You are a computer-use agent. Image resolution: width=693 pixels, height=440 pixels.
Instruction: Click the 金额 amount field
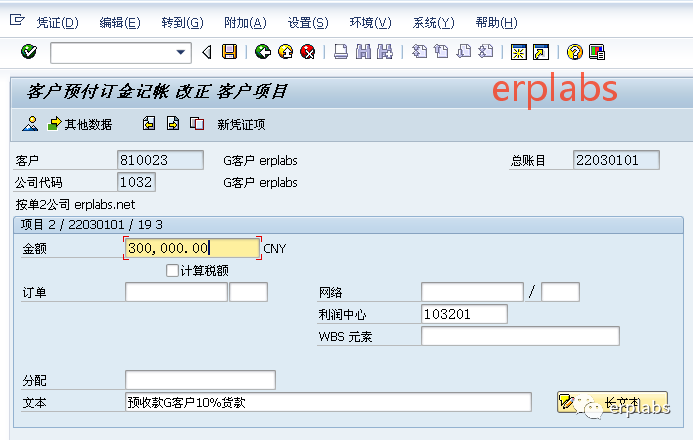pyautogui.click(x=192, y=248)
